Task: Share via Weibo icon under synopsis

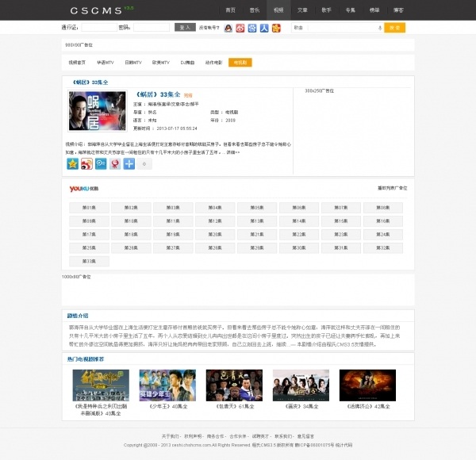Action: (86, 163)
